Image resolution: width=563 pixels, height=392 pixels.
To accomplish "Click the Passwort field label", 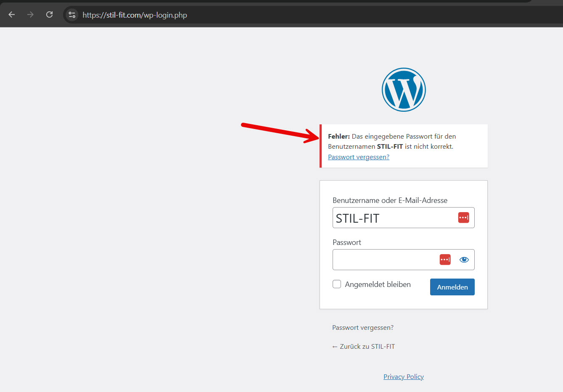I will pos(347,242).
